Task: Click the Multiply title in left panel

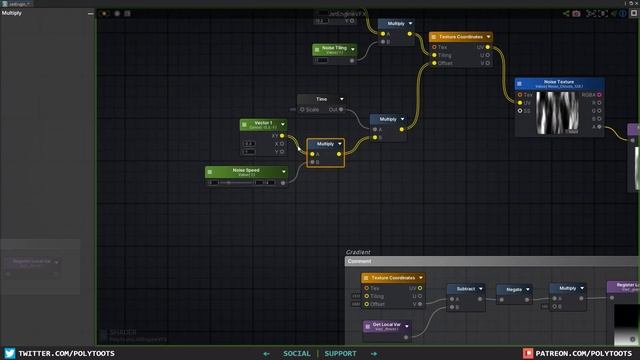Action: pos(11,13)
